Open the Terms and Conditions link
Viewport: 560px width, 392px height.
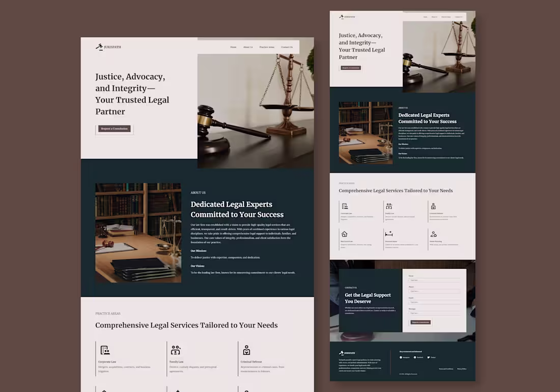click(446, 369)
